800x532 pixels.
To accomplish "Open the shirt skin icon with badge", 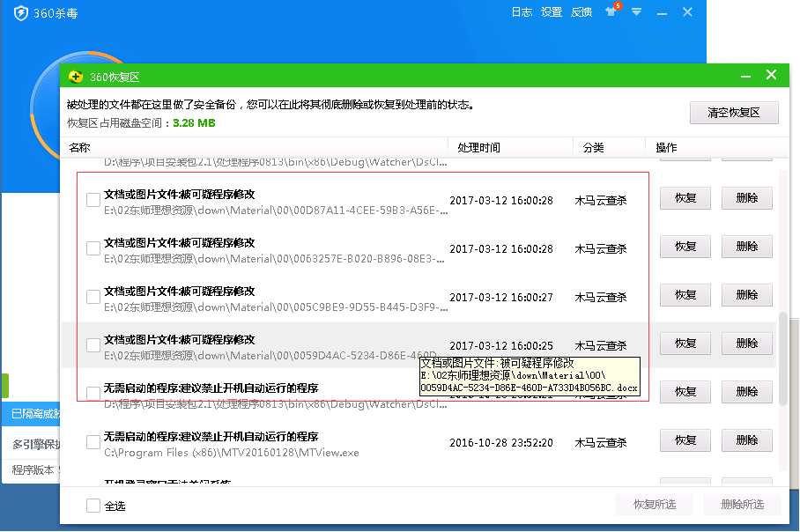I will point(612,11).
